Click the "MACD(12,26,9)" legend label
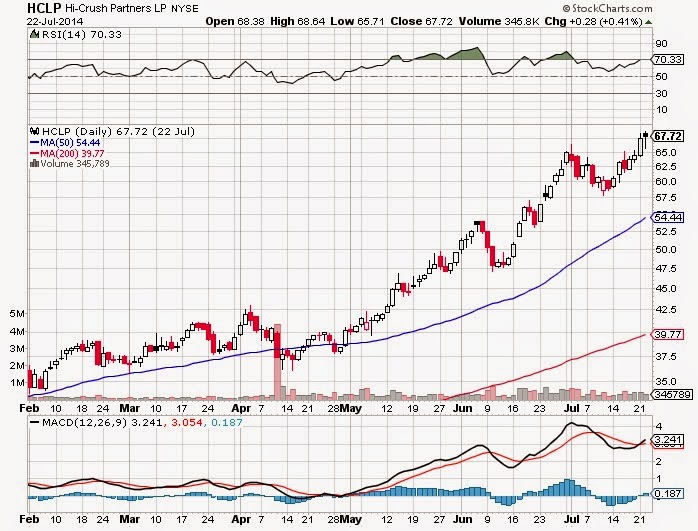This screenshot has height=531, width=698. [85, 422]
